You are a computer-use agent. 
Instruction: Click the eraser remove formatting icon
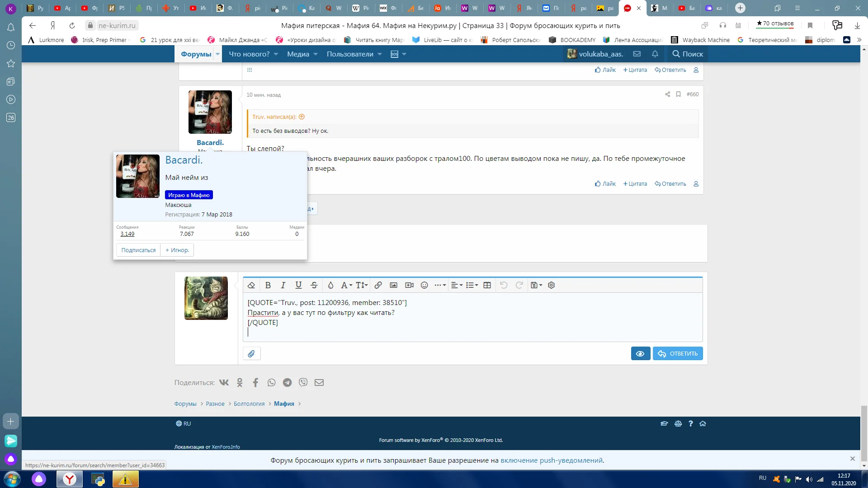(x=251, y=285)
